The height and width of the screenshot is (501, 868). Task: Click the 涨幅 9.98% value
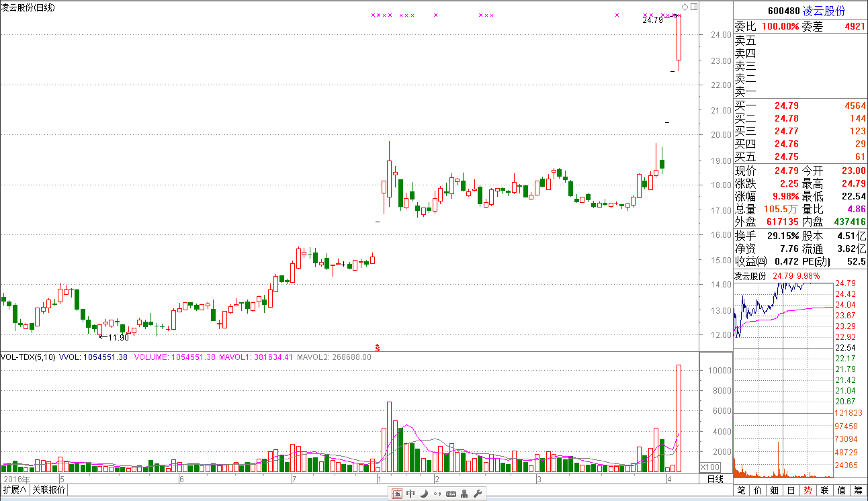tap(785, 197)
